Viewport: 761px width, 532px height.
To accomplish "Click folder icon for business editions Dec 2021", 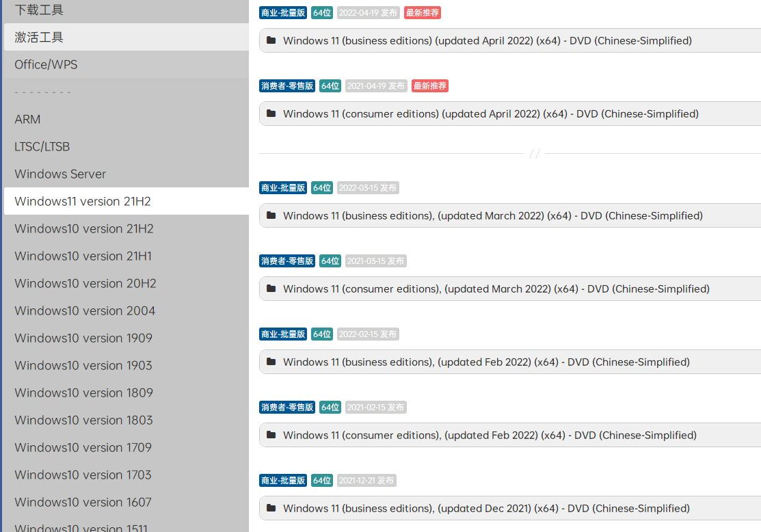I will 271,508.
